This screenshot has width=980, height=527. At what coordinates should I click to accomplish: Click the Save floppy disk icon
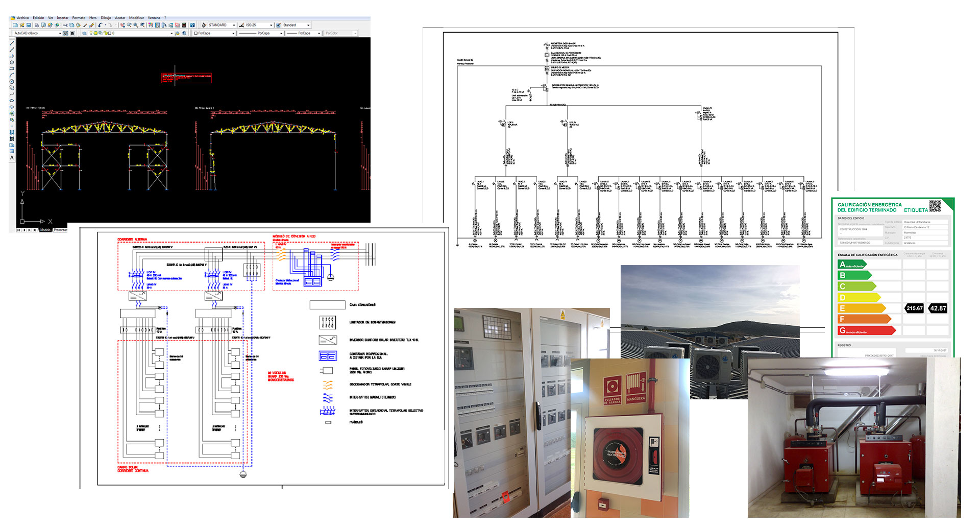(29, 25)
